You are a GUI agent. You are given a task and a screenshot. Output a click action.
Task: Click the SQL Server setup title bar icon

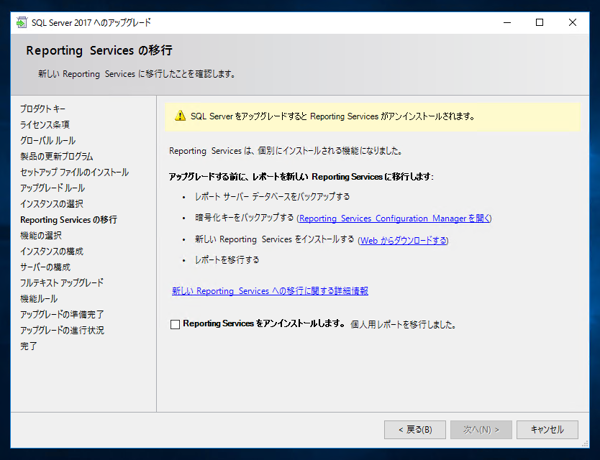coord(22,23)
